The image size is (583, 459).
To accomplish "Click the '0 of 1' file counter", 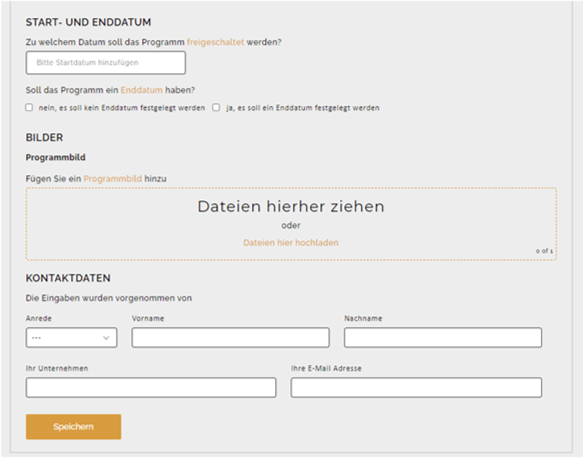I will tap(544, 251).
